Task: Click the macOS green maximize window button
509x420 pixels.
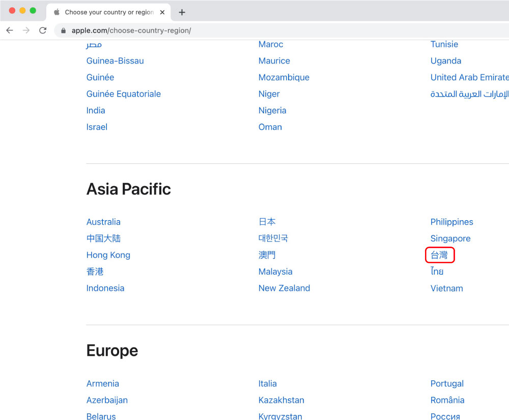Action: [x=33, y=10]
